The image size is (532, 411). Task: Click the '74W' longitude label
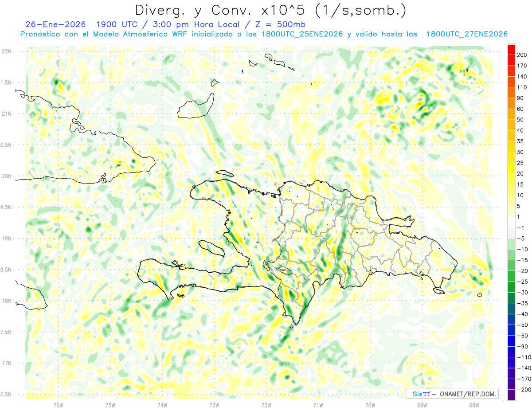point(162,405)
